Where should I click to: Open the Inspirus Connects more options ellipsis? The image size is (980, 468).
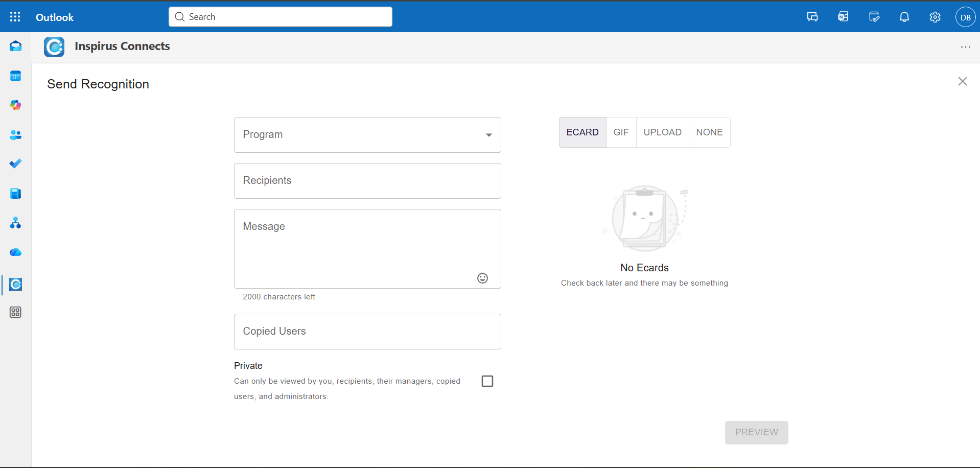[965, 47]
